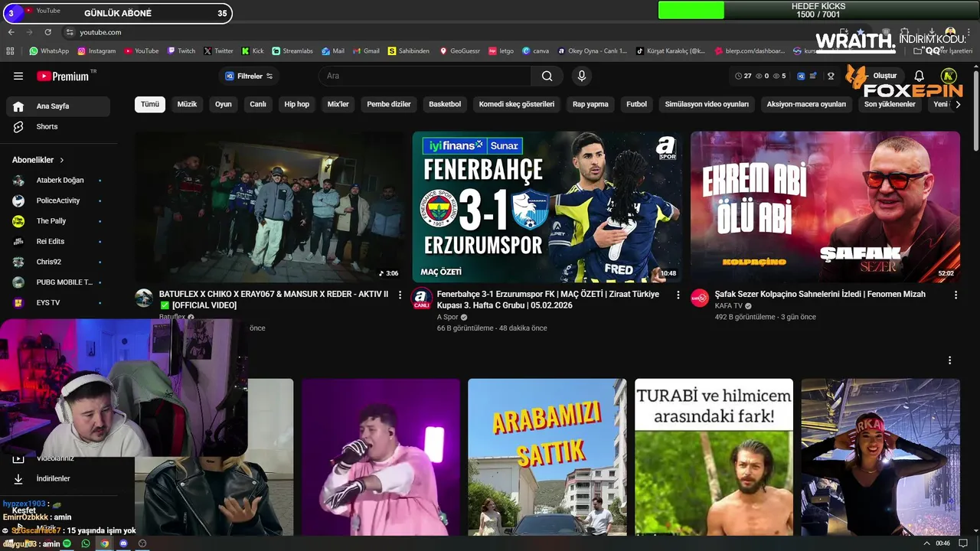
Task: Select the Rap yapma chip
Action: [x=590, y=104]
